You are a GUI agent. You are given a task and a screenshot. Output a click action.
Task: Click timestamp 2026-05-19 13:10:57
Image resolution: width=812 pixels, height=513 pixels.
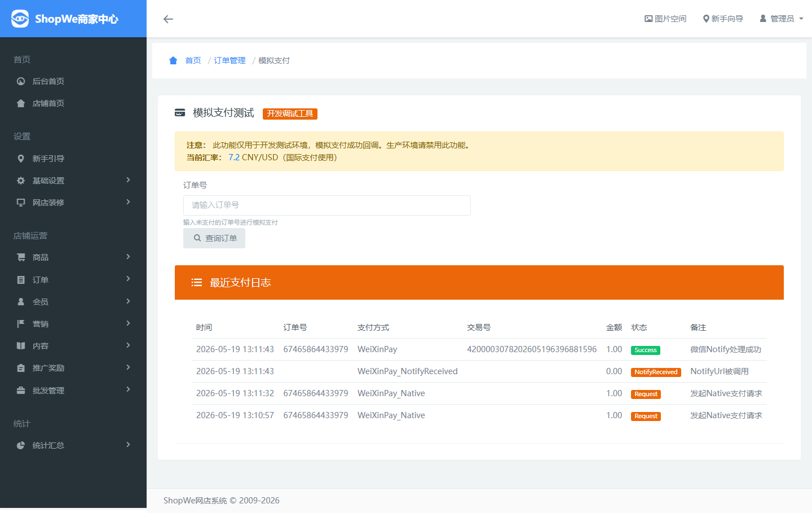click(235, 415)
